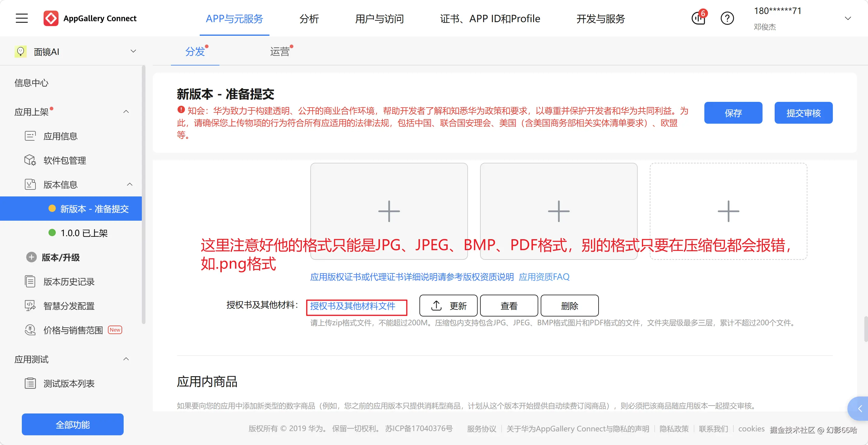Click the sidebar vertical scrollbar
The height and width of the screenshot is (445, 868).
point(144,195)
